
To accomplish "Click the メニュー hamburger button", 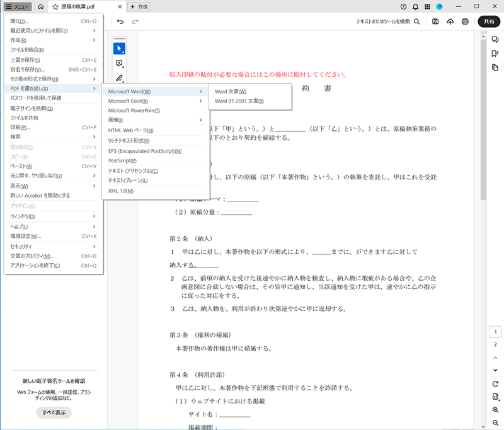I will pos(18,7).
